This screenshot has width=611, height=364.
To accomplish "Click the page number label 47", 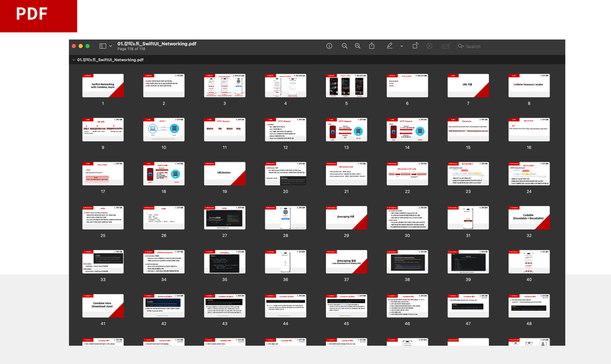I will [x=468, y=323].
